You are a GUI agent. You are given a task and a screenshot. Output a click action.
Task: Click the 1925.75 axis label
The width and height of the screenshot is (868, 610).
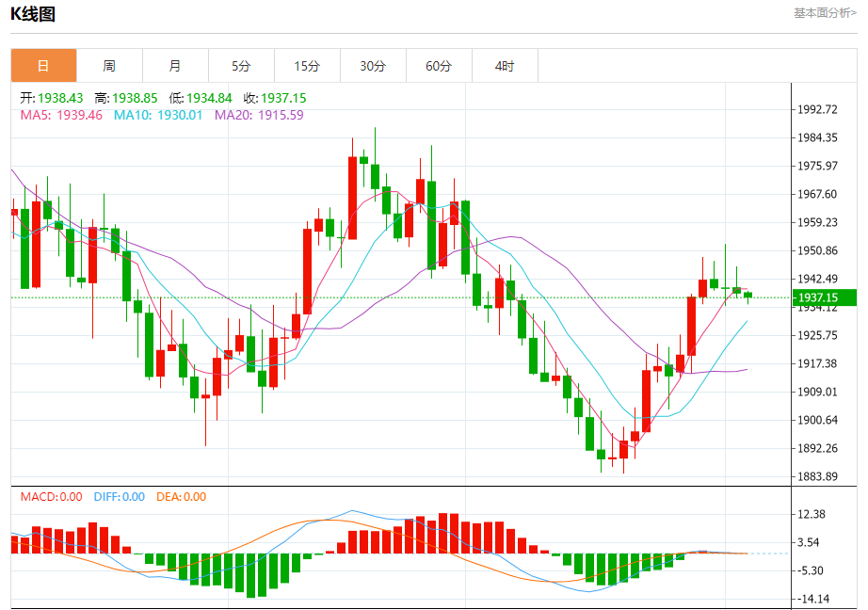click(x=817, y=335)
